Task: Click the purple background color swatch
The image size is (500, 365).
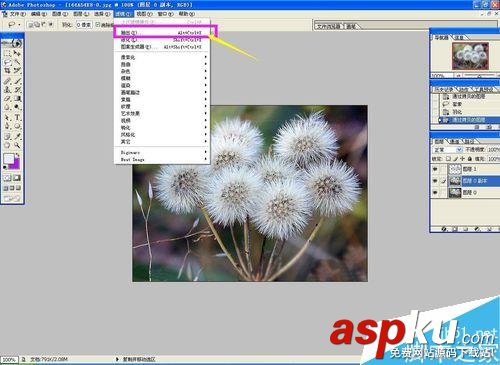Action: point(16,165)
